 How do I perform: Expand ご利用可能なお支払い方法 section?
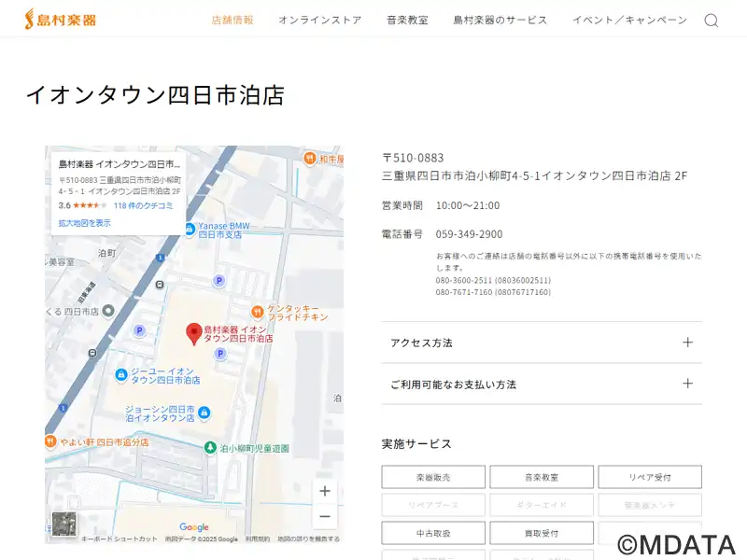coord(542,384)
